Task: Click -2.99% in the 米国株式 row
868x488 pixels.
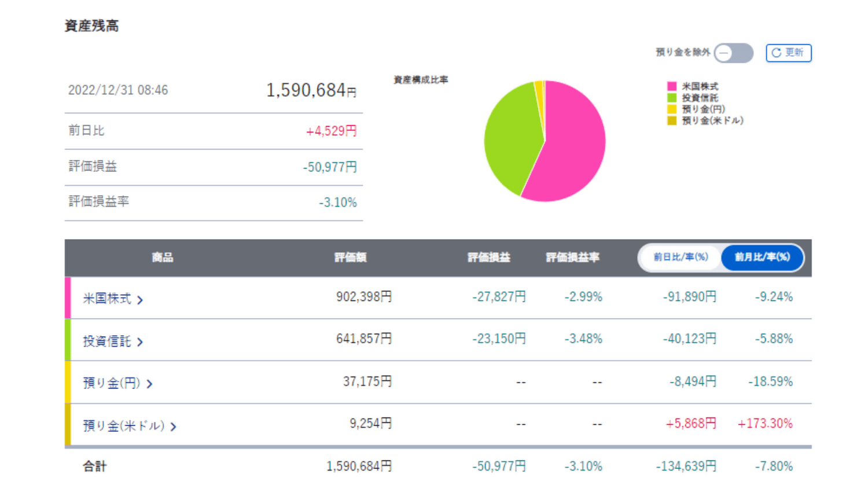Action: (x=583, y=297)
